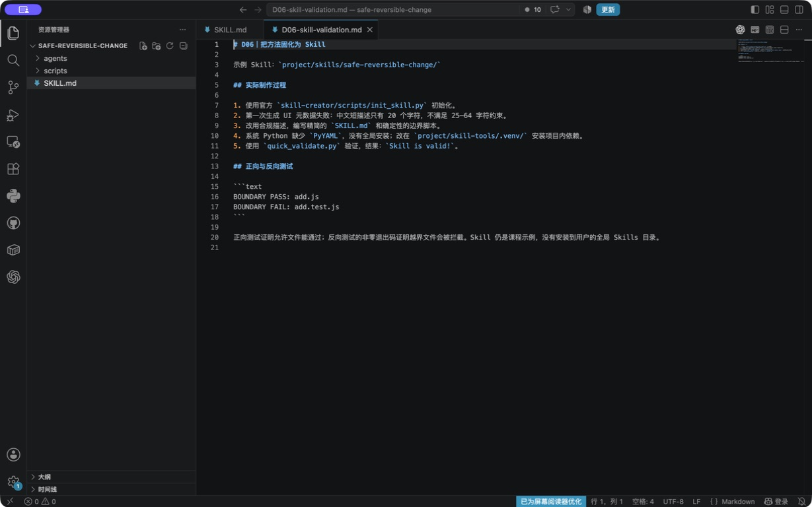The image size is (812, 507).
Task: Click the 登录 sign-in status item
Action: pyautogui.click(x=776, y=502)
